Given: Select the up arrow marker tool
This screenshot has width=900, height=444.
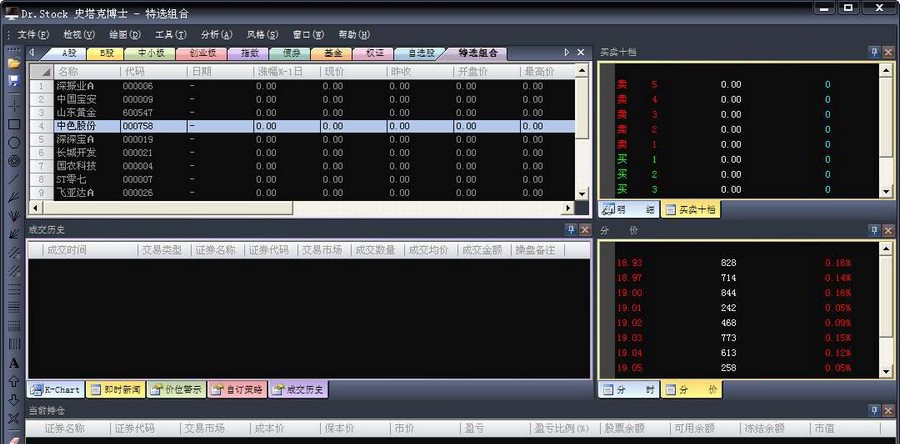Looking at the screenshot, I should (14, 381).
